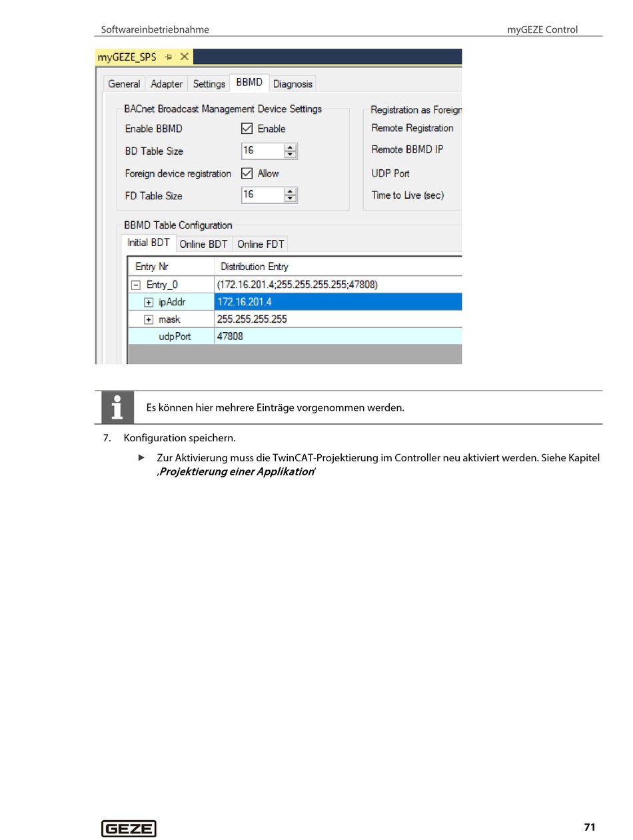
Task: Close the myGEZE_SPS document tab
Action: pos(185,57)
